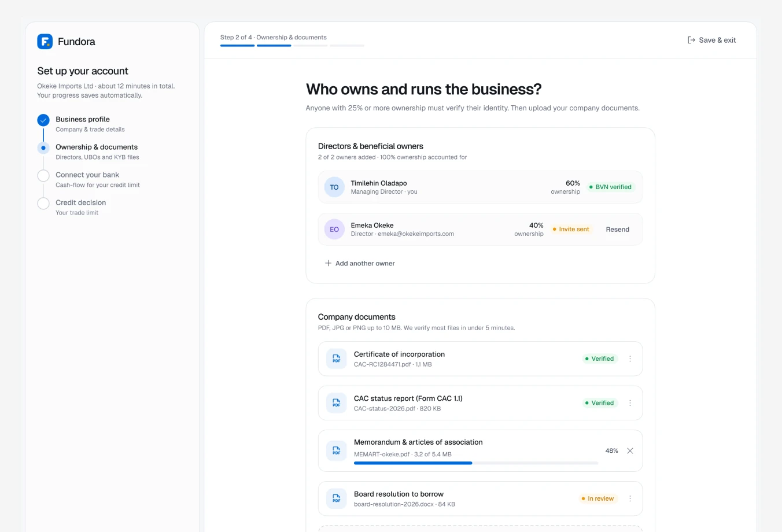Screen dimensions: 782x532
Task: Go to Business profile step
Action: pos(83,119)
